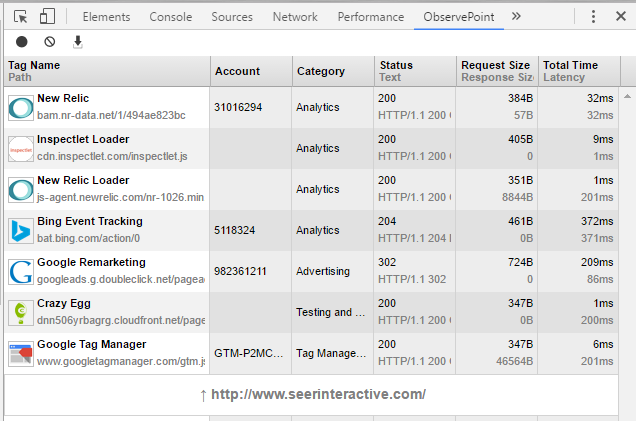Viewport: 636px width, 421px height.
Task: Click the Google Tag Manager logo
Action: [x=21, y=353]
